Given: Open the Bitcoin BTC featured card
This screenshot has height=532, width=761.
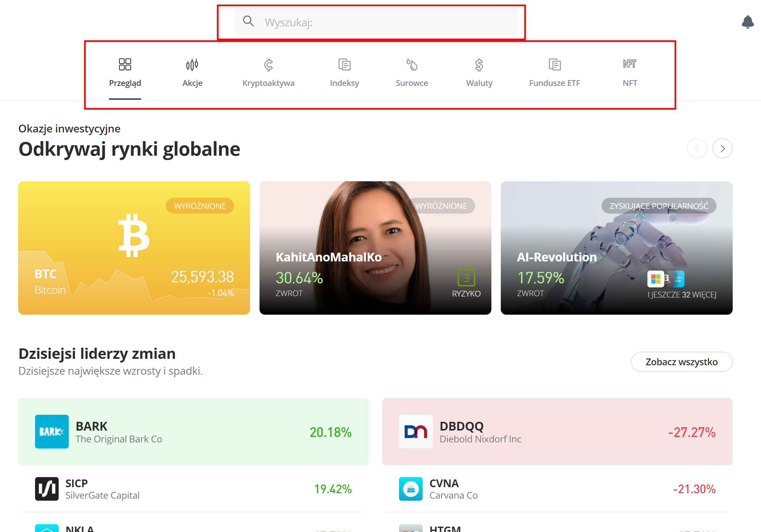Looking at the screenshot, I should (x=134, y=248).
